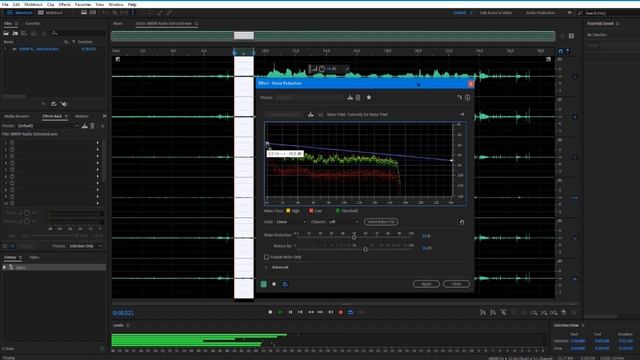The width and height of the screenshot is (640, 360).
Task: Move playhead to next marker
Action: click(331, 312)
